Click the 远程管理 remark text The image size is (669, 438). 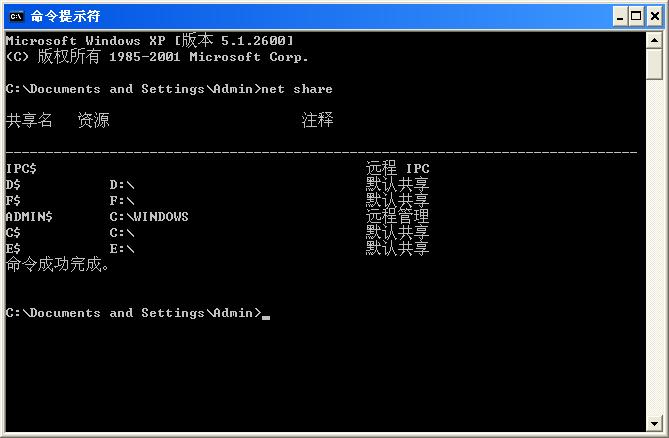397,216
